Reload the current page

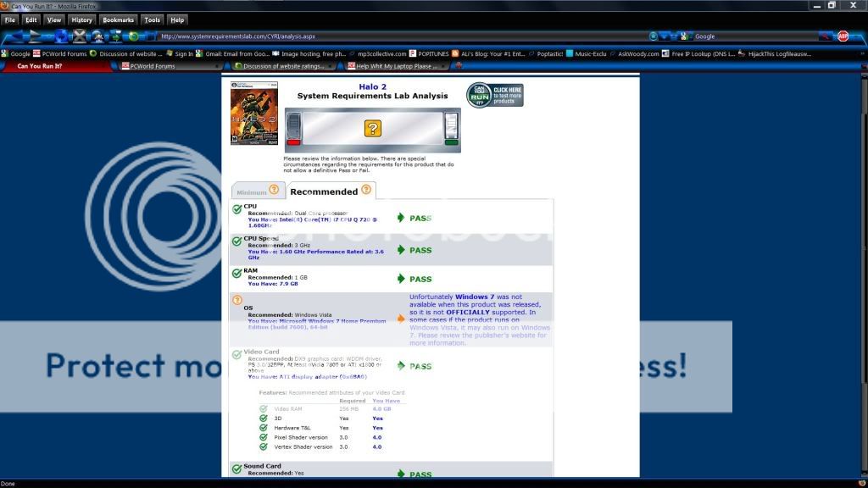pos(60,36)
